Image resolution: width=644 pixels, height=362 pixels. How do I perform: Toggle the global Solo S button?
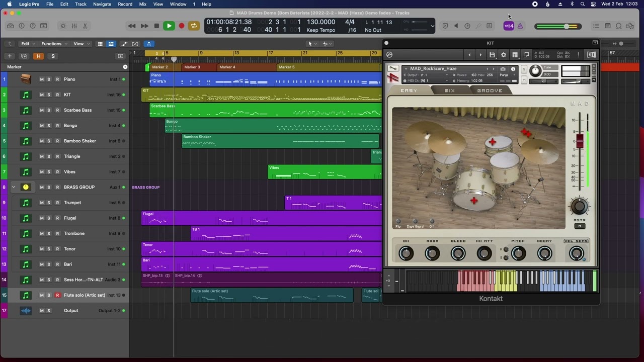pos(53,56)
